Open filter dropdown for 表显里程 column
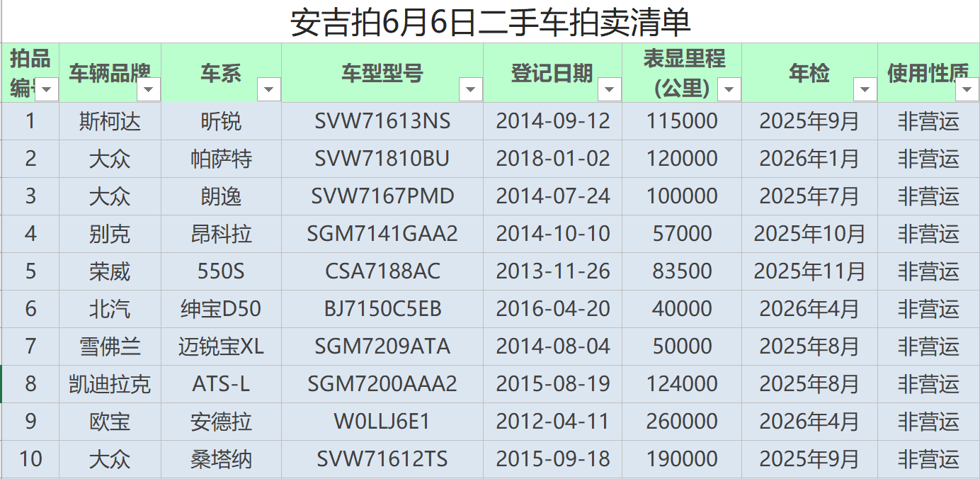The image size is (980, 479). [729, 89]
